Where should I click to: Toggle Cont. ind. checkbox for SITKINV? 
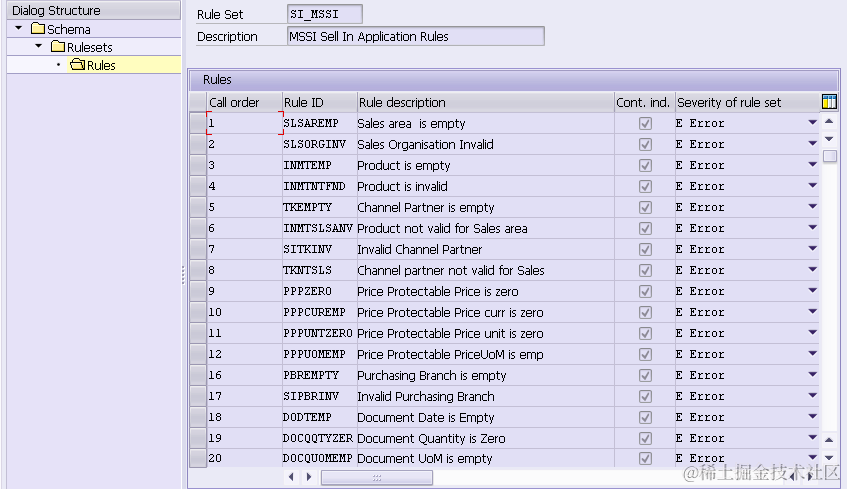645,249
